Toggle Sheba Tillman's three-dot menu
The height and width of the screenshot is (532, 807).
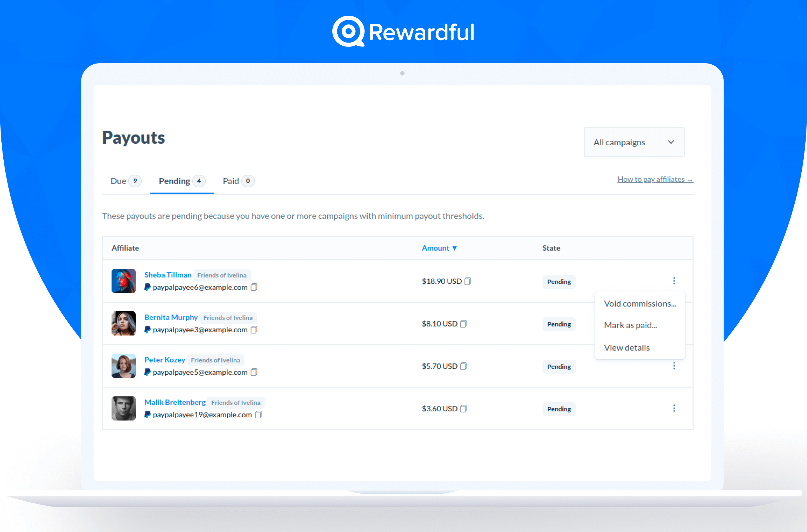[x=674, y=281]
